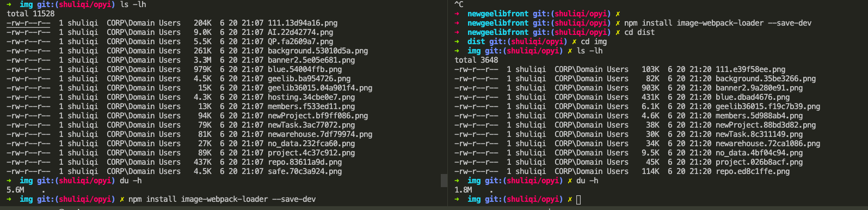The image size is (868, 210).
Task: Select filename banner2.5e05e681.png in the left listing
Action: click(x=311, y=60)
